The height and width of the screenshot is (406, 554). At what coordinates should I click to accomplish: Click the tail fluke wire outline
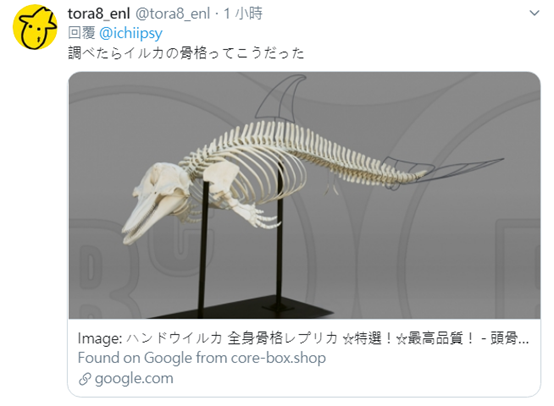coord(444,169)
